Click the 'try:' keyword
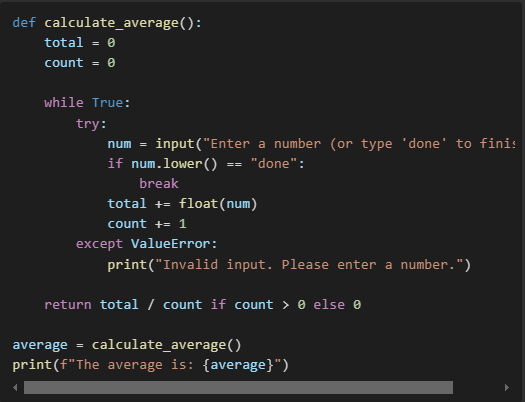The width and height of the screenshot is (525, 402). pyautogui.click(x=91, y=124)
